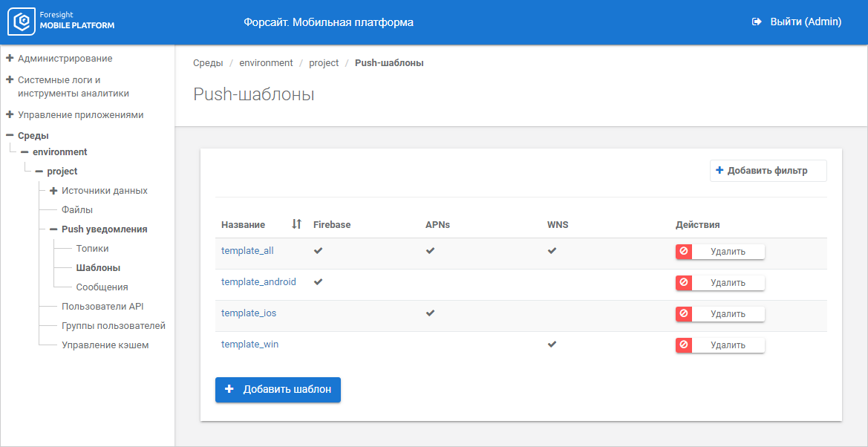Click Firebase checkmark for template_android
Screen dimensions: 868x447
318,282
